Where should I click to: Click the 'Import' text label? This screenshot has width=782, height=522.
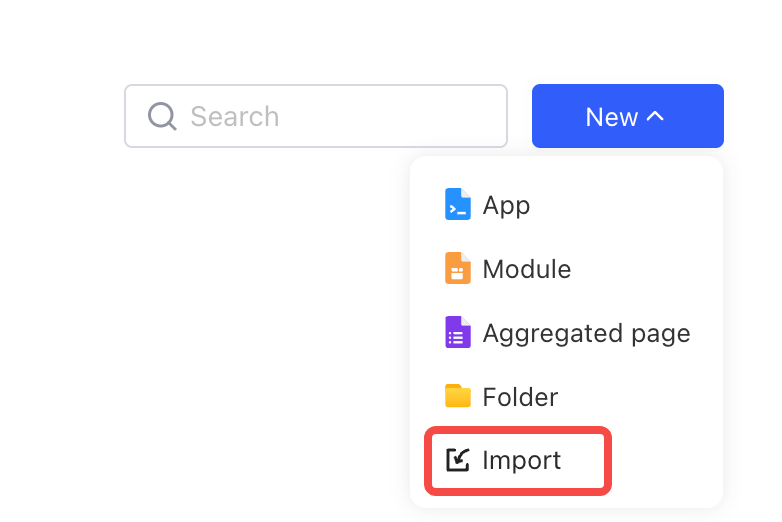tap(522, 461)
